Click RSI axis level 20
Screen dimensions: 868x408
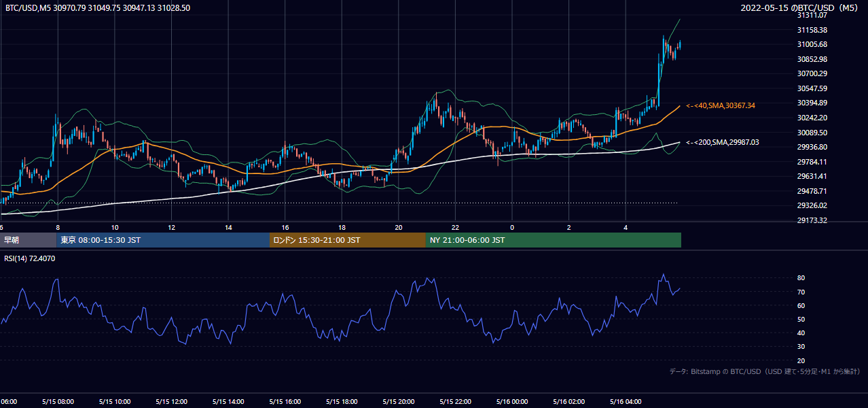tap(801, 360)
